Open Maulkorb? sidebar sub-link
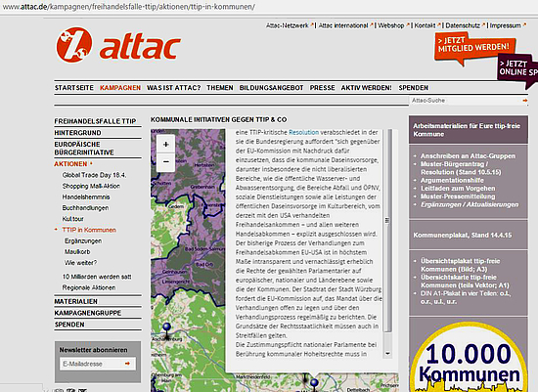The image size is (538, 392). pos(77,252)
